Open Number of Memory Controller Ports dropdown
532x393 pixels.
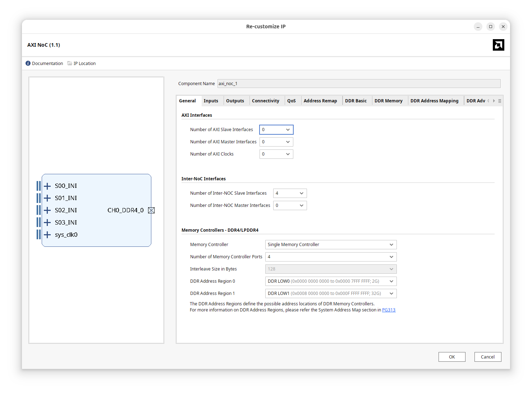pyautogui.click(x=331, y=257)
